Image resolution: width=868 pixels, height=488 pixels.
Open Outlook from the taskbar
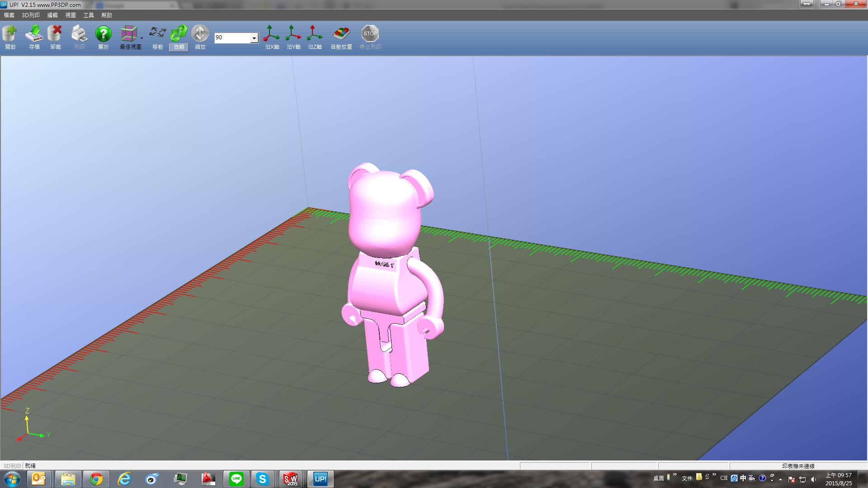39,479
